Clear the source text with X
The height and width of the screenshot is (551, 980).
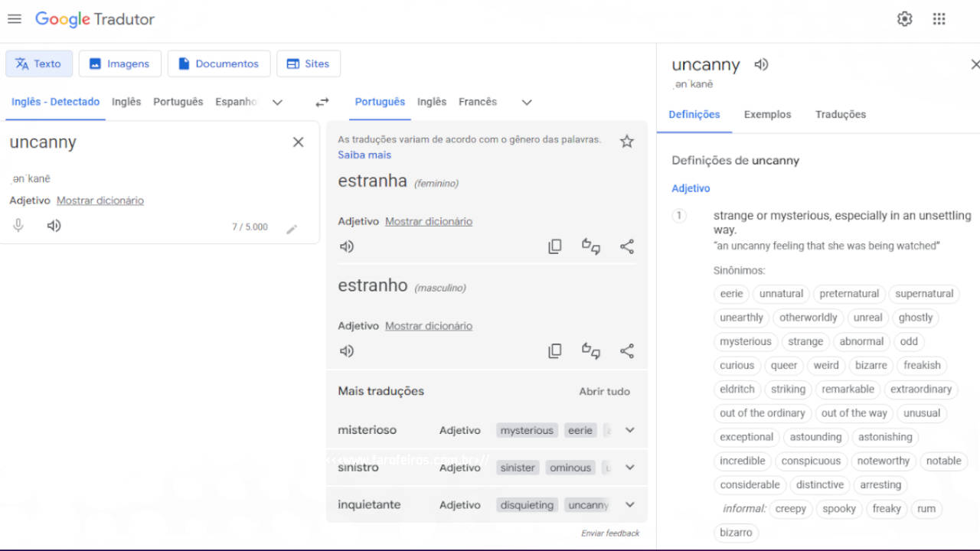(299, 142)
